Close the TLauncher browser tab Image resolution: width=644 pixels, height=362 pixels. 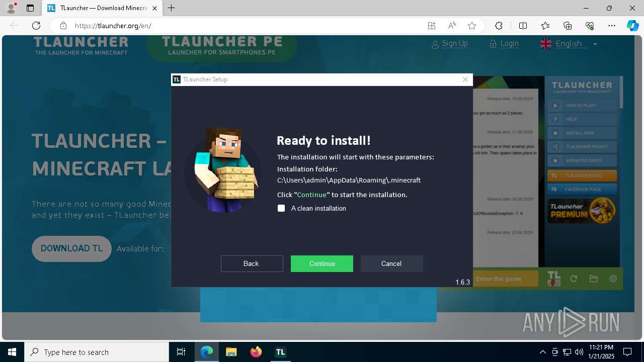(155, 8)
